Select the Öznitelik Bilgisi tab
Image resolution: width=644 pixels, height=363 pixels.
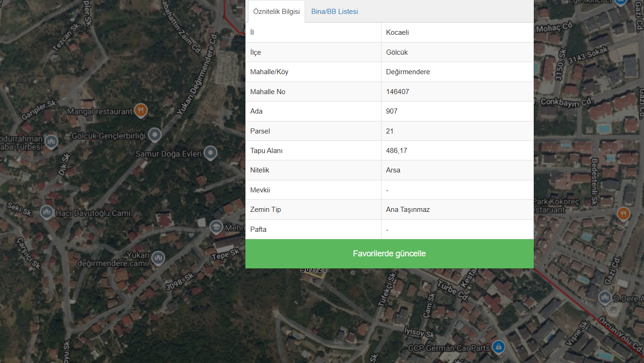coord(276,12)
